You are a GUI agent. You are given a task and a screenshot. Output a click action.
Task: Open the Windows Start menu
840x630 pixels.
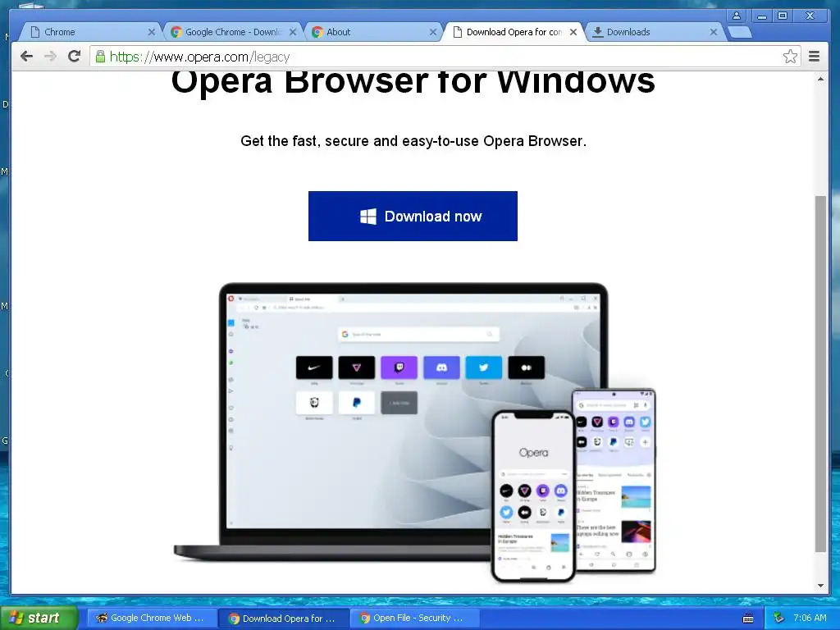pos(39,618)
